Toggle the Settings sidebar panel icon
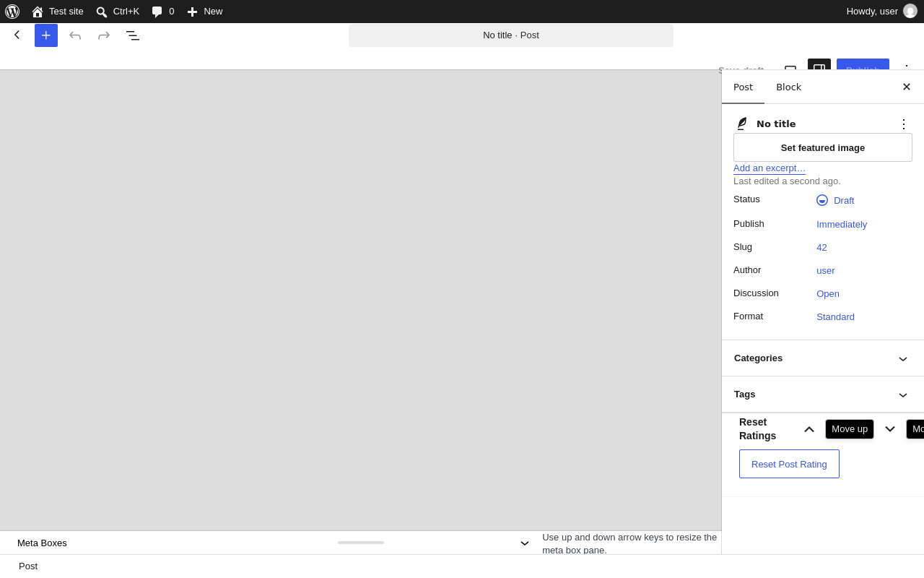924x578 pixels. click(x=819, y=64)
